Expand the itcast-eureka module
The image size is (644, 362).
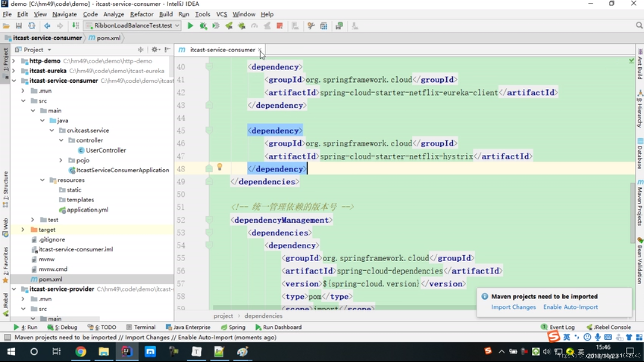pyautogui.click(x=14, y=71)
